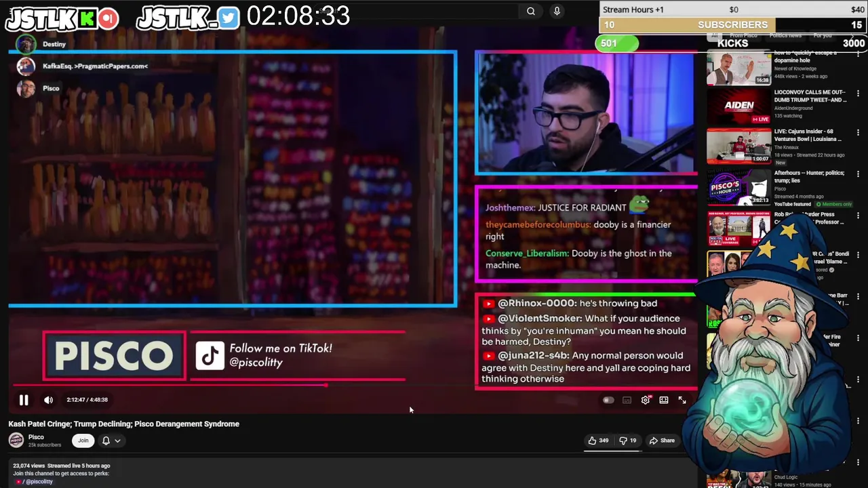Mute the video with the speaker icon
The width and height of the screenshot is (868, 488).
(x=48, y=400)
